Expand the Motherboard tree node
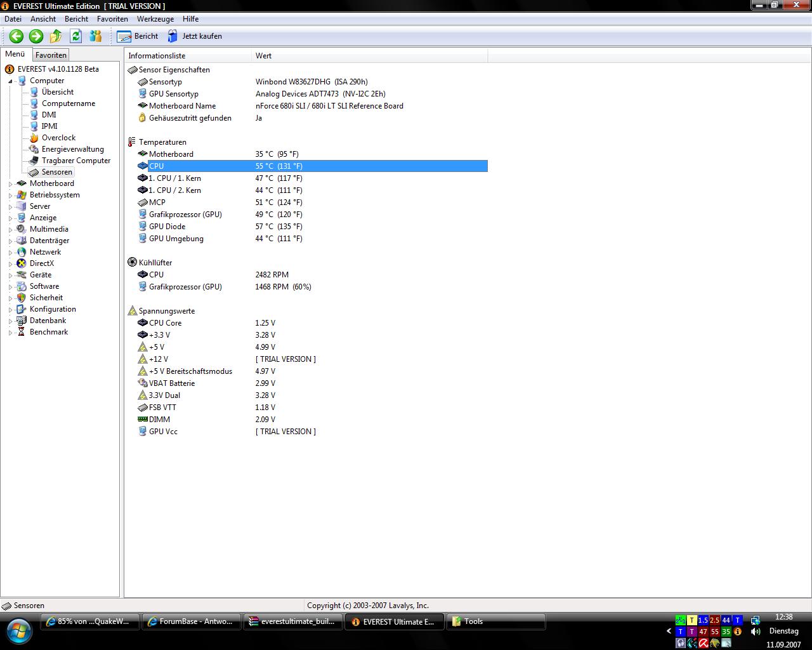Viewport: 812px width, 650px height. pos(10,184)
